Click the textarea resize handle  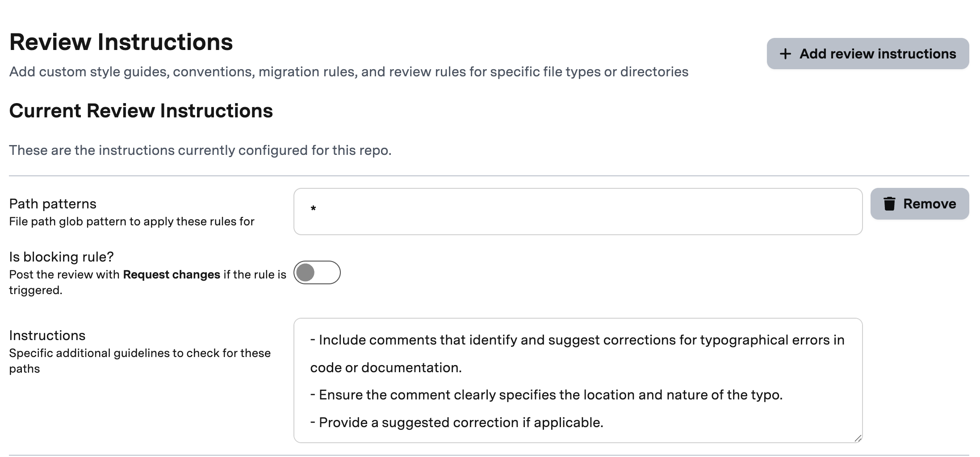pyautogui.click(x=857, y=439)
